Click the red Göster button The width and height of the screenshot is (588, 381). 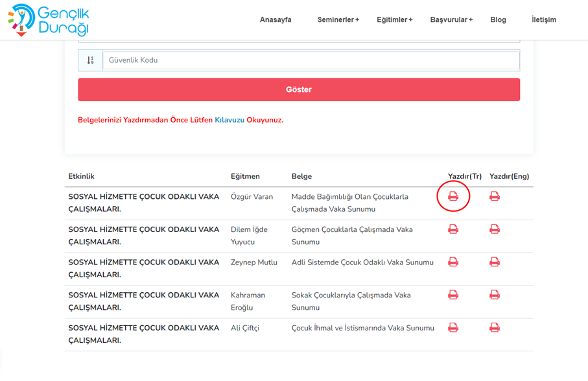(299, 89)
